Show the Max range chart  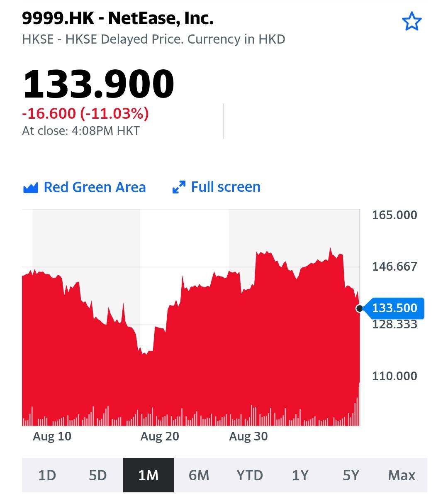coord(402,475)
